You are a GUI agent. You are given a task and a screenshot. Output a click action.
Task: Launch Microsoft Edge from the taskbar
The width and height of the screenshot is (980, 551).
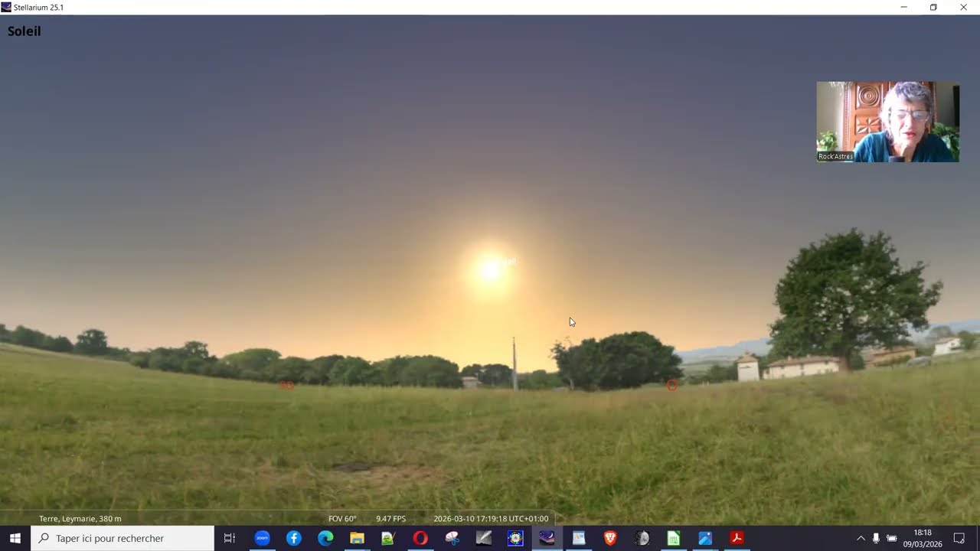[x=325, y=538]
